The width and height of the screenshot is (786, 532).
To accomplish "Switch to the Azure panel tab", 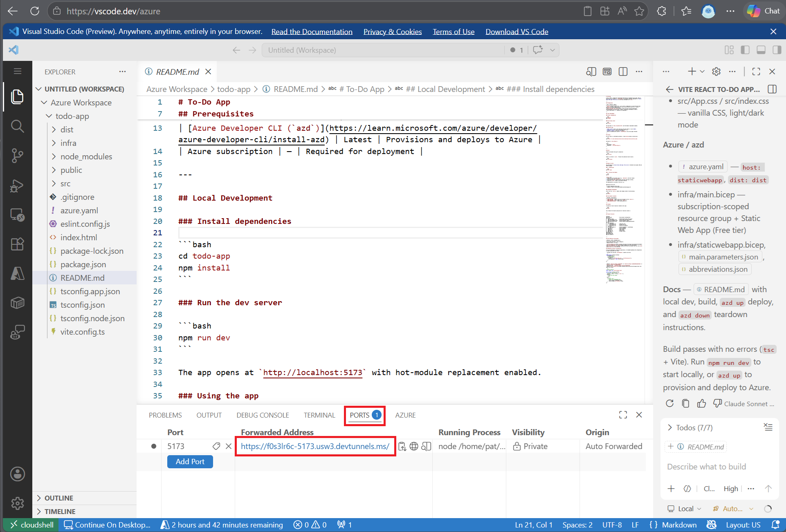I will coord(405,415).
